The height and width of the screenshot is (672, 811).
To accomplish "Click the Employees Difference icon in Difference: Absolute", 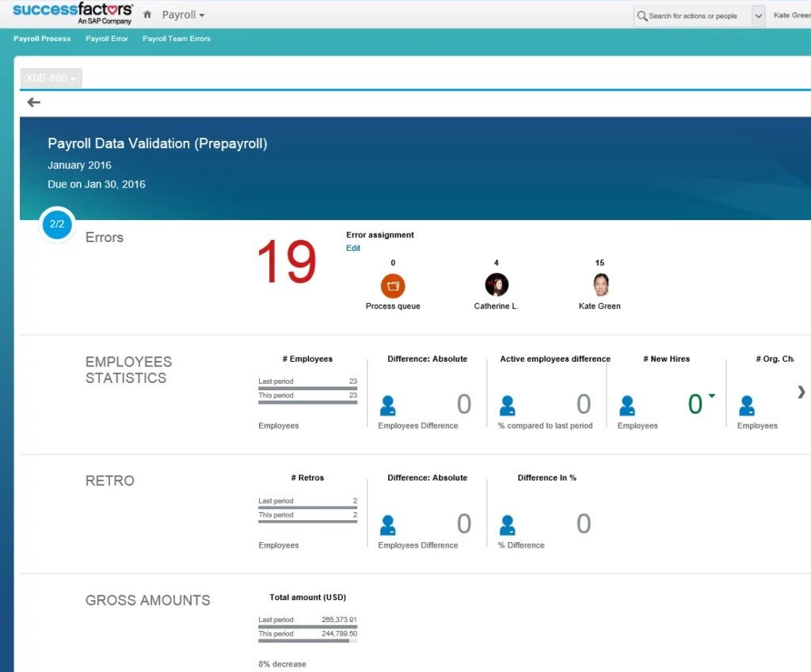I will [x=388, y=404].
